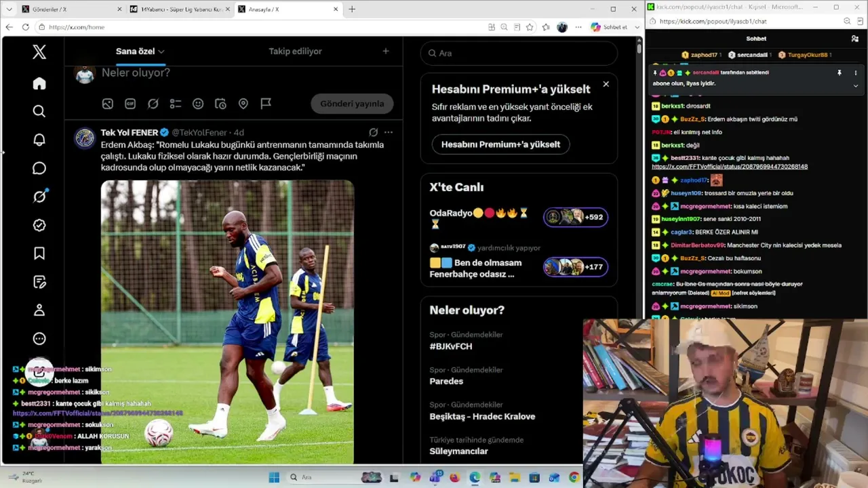Favorite this page with the star icon
This screenshot has height=488, width=868.
click(530, 27)
